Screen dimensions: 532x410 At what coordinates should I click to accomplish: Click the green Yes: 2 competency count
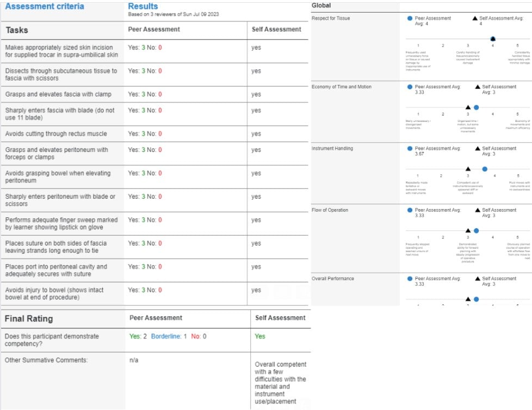[x=138, y=336]
